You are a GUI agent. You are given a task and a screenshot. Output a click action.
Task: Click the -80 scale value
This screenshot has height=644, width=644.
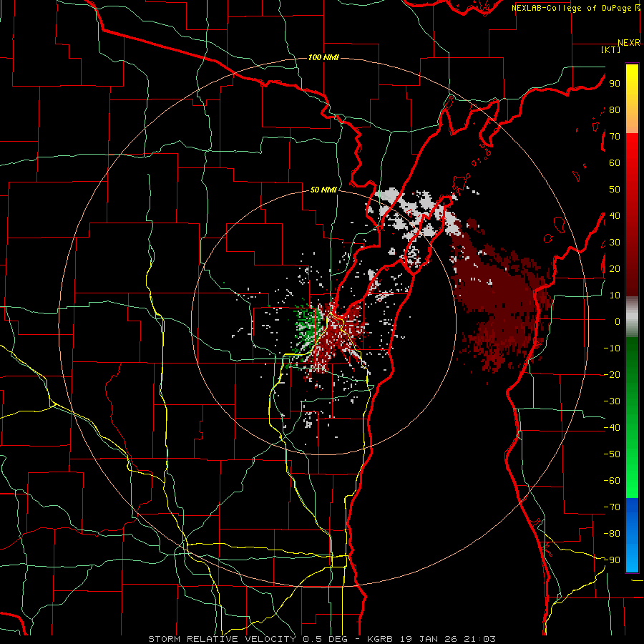[x=612, y=534]
